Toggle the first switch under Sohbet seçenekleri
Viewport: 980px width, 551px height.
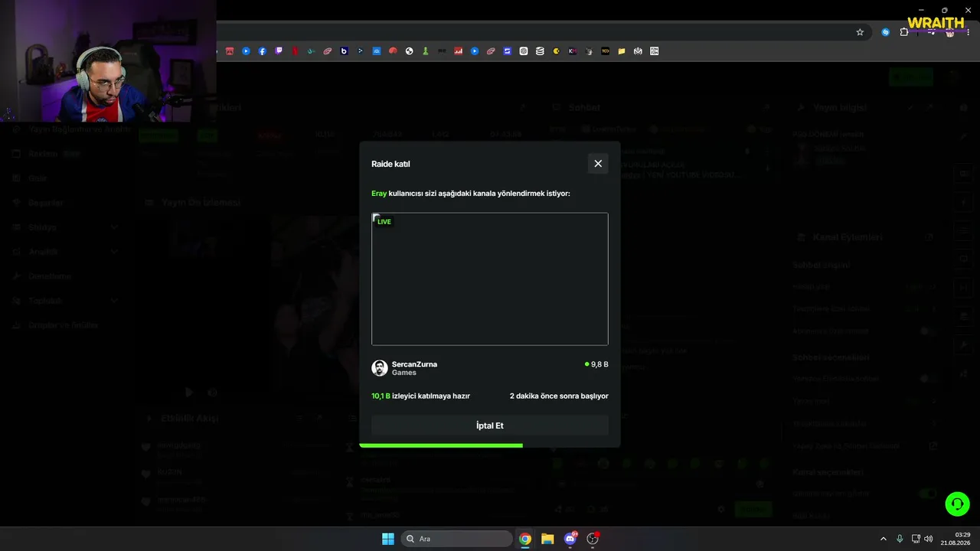[928, 379]
